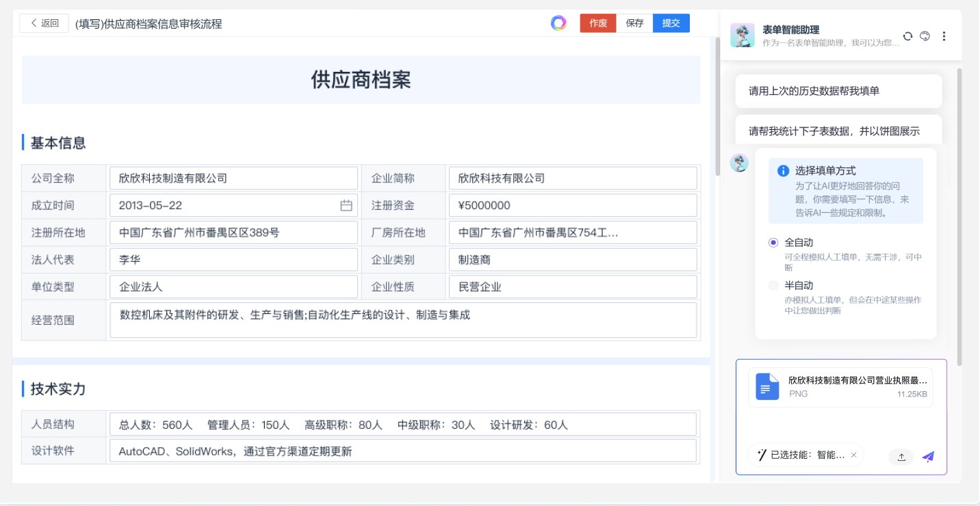Viewport: 980px width, 506px height.
Task: Click the refresh icon in assistant header
Action: (x=907, y=36)
